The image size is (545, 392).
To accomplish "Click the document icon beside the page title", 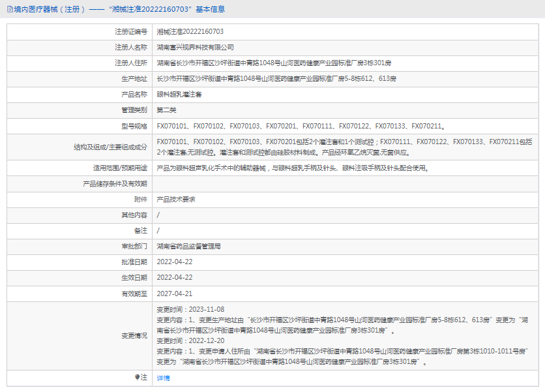I will (9, 9).
